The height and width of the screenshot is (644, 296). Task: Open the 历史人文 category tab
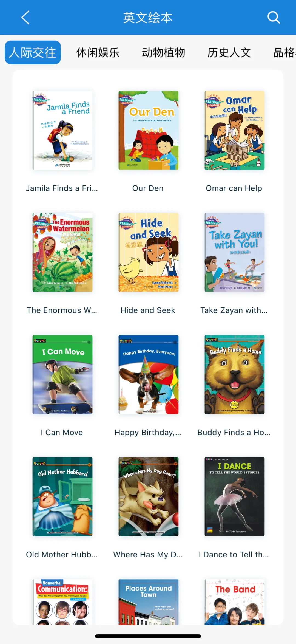(x=229, y=52)
